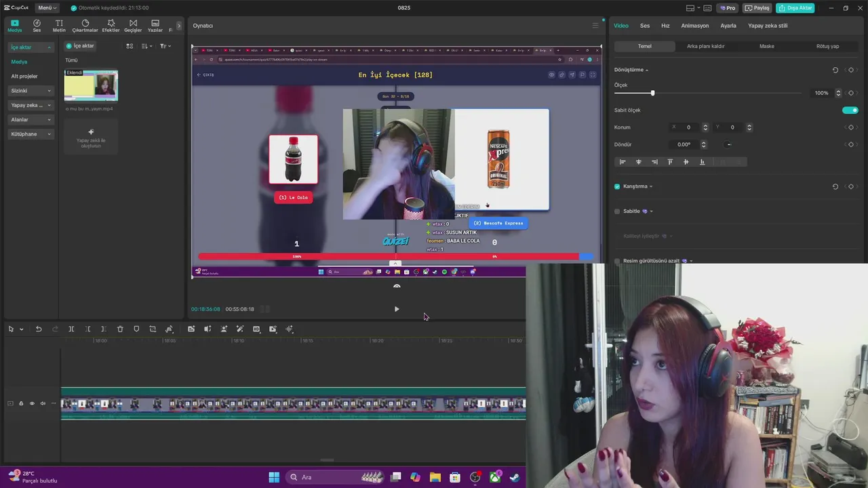The height and width of the screenshot is (488, 868).
Task: Lock the main video track
Action: 21,403
